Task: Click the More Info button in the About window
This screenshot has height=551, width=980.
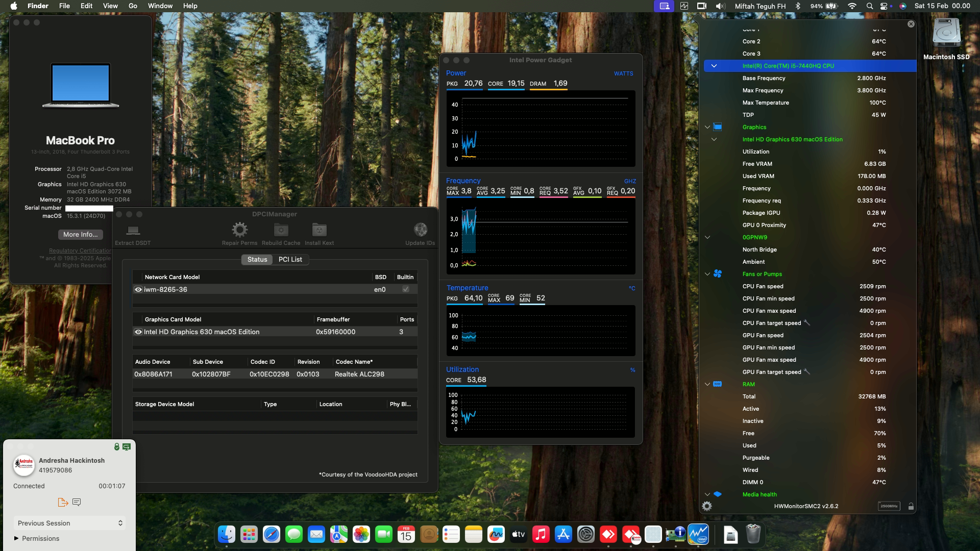Action: click(80, 234)
